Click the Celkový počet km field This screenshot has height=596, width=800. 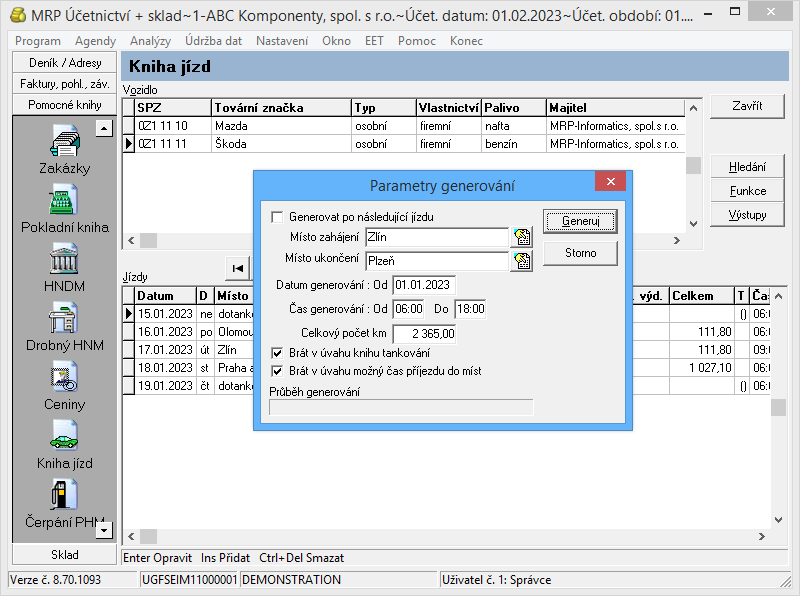[425, 334]
